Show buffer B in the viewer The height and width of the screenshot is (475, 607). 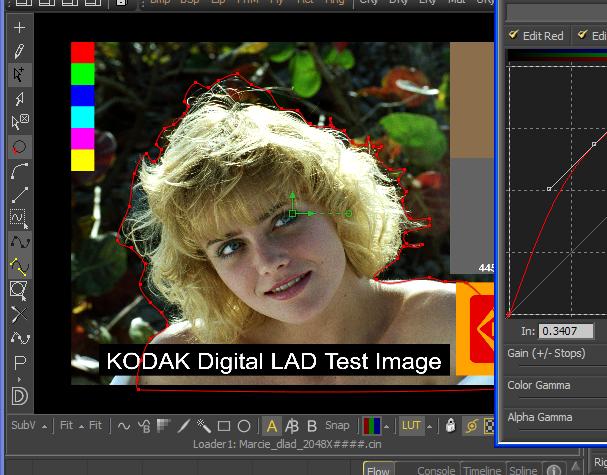point(312,426)
